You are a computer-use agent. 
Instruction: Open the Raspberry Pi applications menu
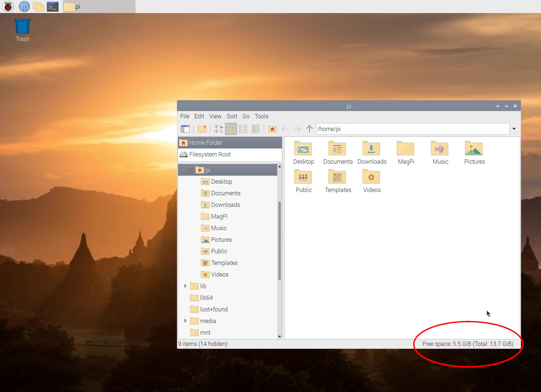[8, 6]
